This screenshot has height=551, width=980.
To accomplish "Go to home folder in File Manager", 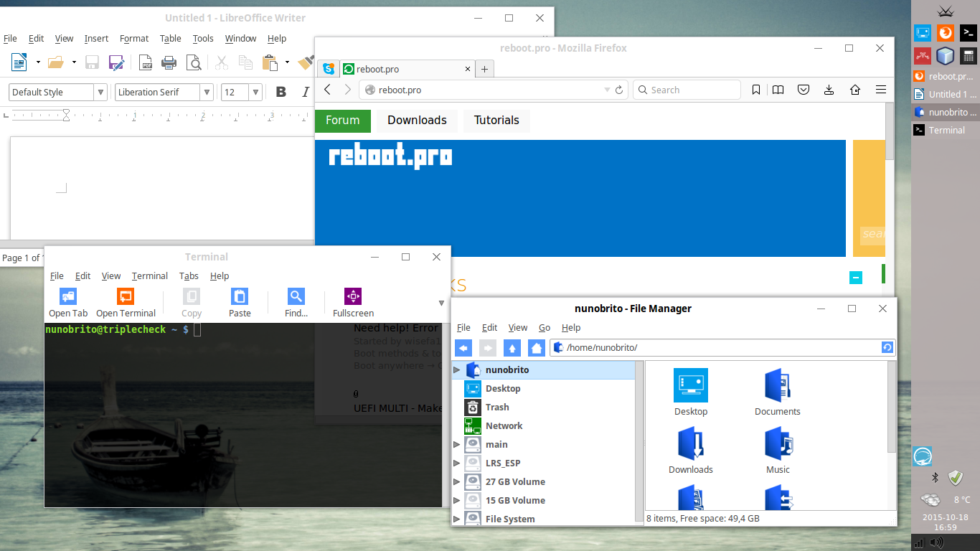I will (536, 348).
